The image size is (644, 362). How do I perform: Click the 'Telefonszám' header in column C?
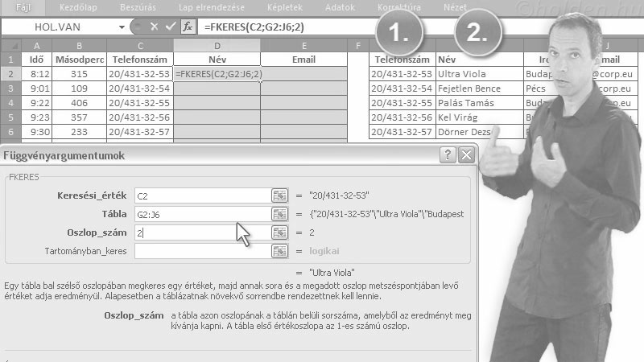click(140, 60)
